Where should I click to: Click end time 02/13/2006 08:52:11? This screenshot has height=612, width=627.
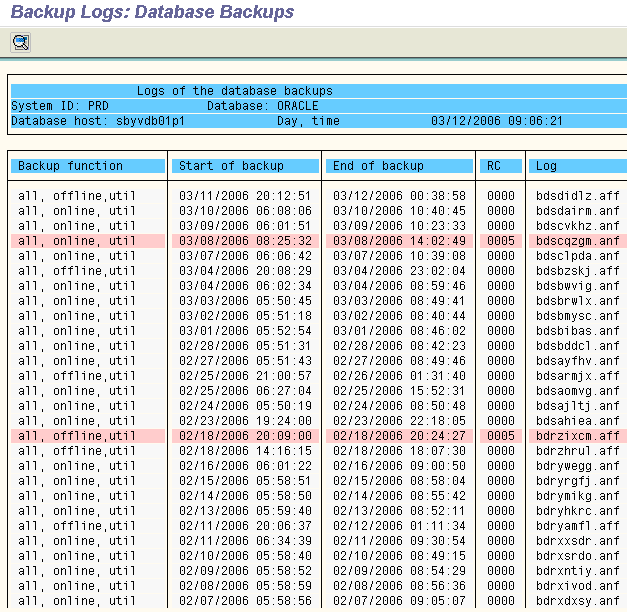point(399,511)
